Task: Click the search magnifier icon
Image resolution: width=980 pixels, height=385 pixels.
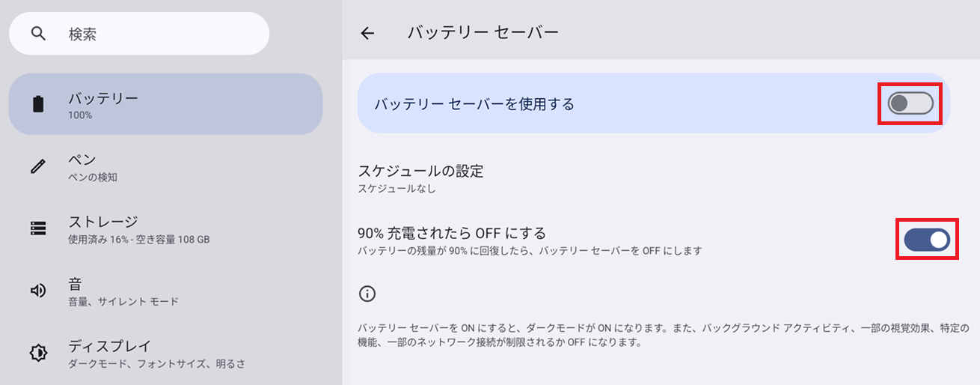Action: tap(38, 34)
